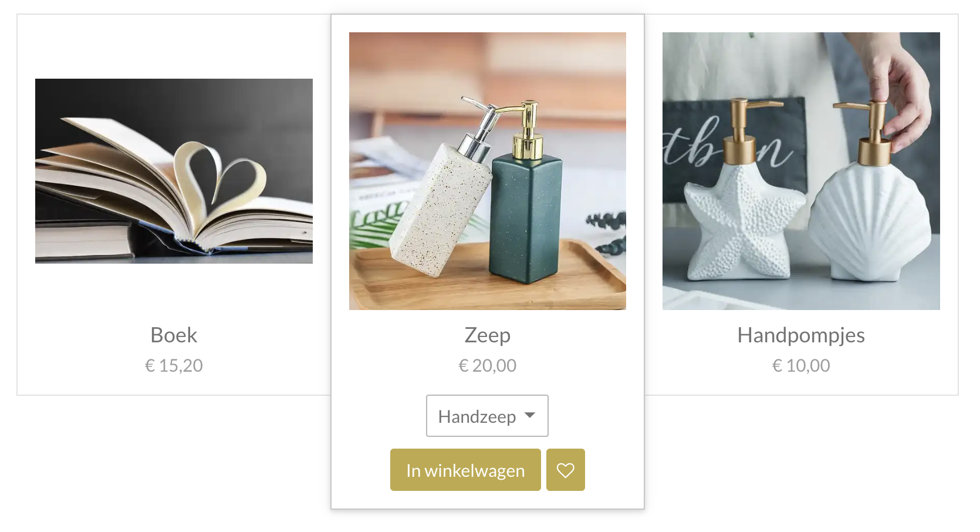Open the Boek product image
The width and height of the screenshot is (980, 532).
174,171
